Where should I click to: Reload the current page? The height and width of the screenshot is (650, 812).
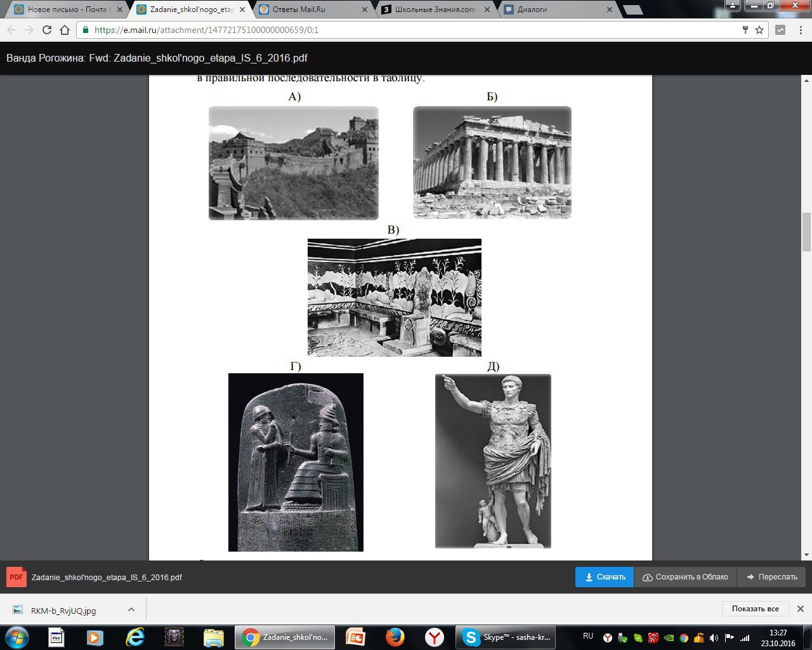click(47, 30)
